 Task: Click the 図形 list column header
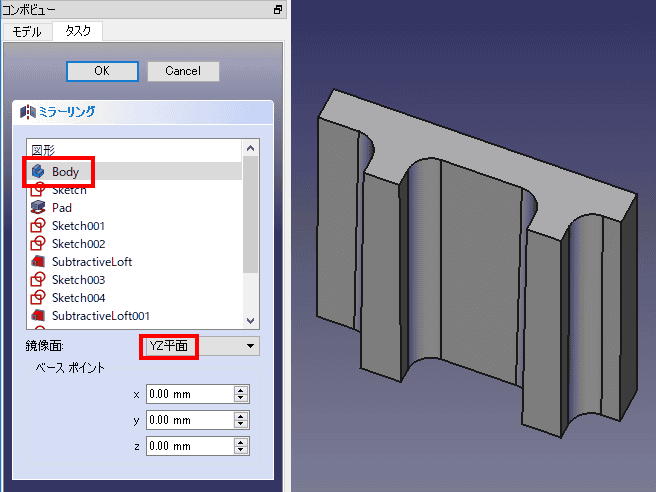[x=134, y=150]
